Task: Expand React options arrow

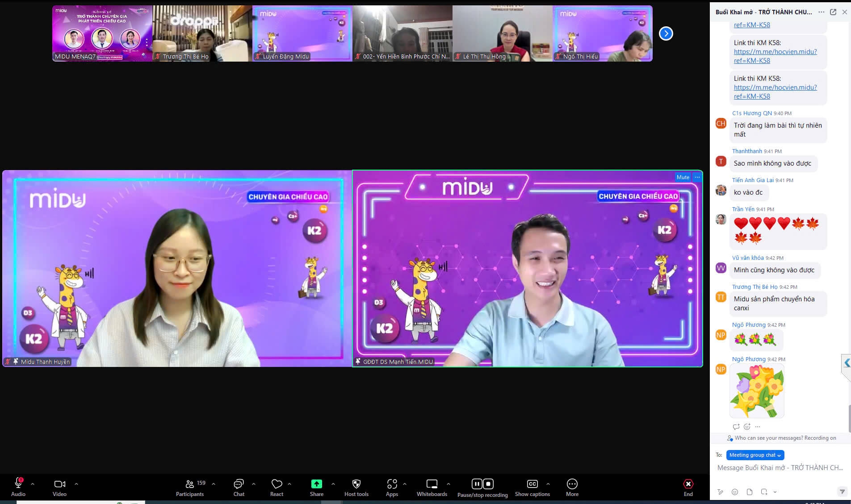Action: point(289,484)
